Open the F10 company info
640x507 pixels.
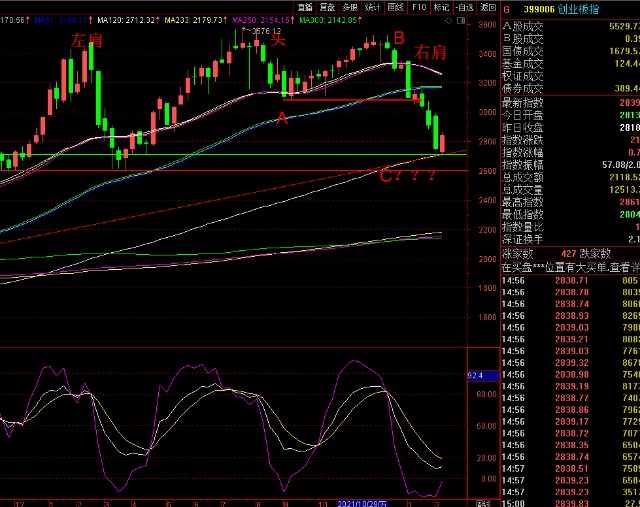(419, 7)
